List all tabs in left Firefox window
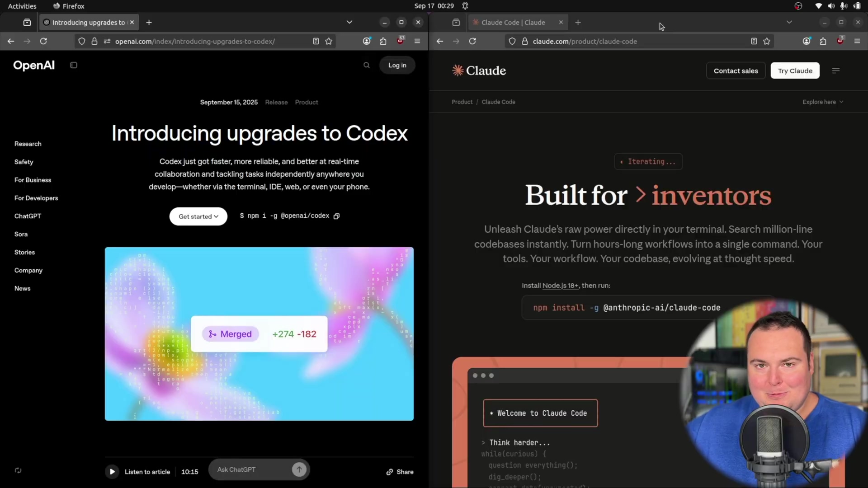Viewport: 868px width, 488px height. coord(349,22)
